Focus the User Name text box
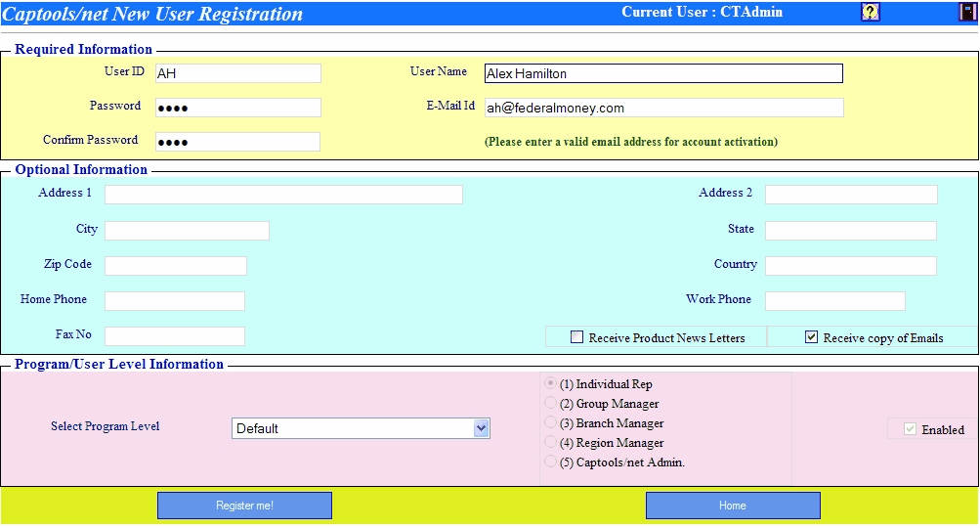Image resolution: width=980 pixels, height=528 pixels. coord(663,73)
